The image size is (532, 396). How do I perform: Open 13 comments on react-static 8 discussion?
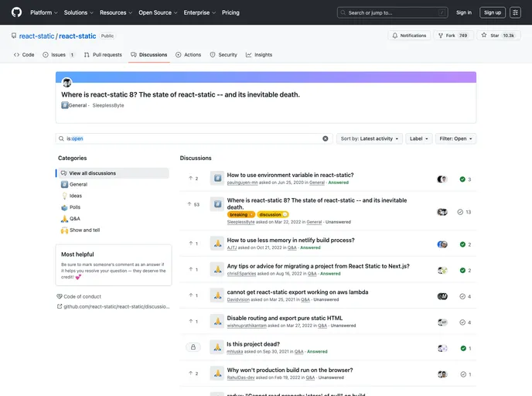click(464, 212)
